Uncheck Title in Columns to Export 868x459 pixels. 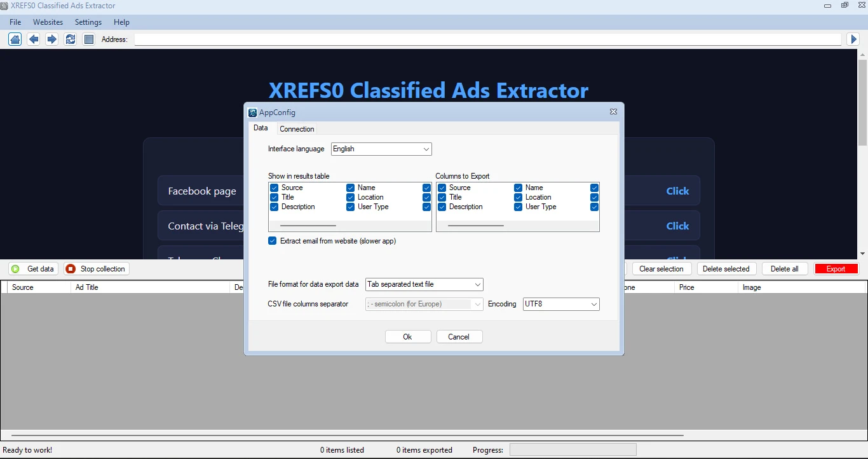pos(442,197)
